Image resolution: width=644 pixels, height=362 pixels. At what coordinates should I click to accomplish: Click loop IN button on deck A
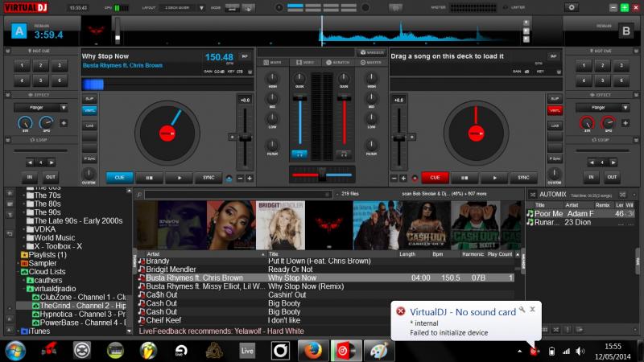(x=30, y=177)
